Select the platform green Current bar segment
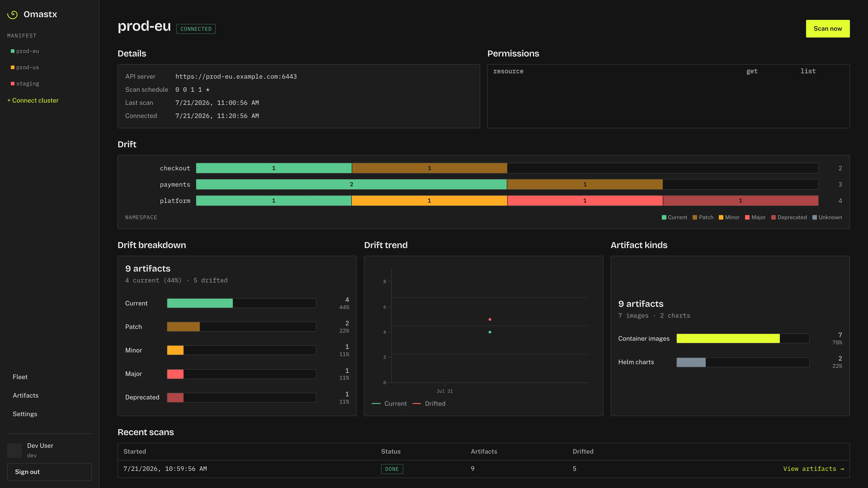Image resolution: width=868 pixels, height=488 pixels. click(274, 201)
